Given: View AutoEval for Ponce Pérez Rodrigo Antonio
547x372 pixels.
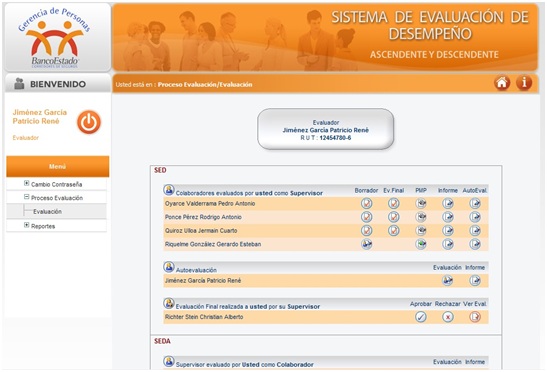Looking at the screenshot, I should tap(475, 217).
